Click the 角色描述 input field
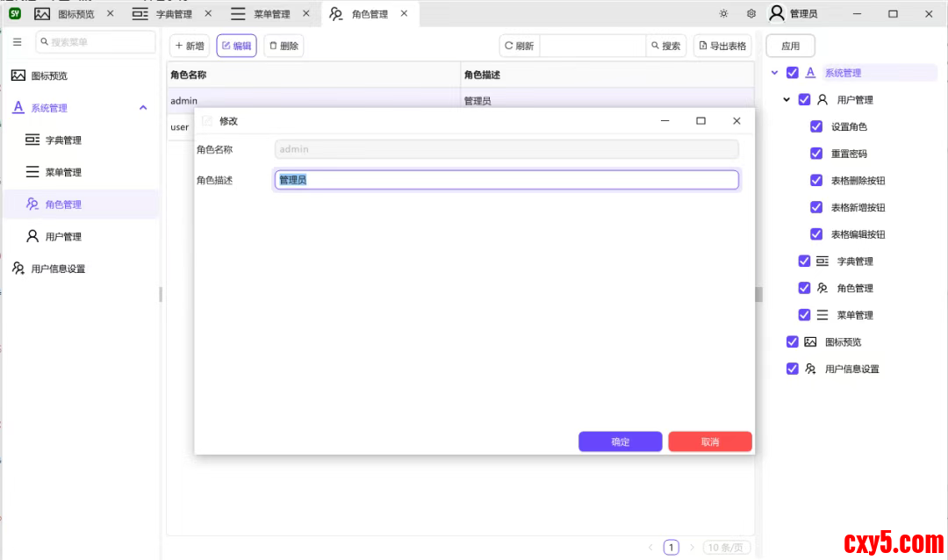The image size is (948, 560). (506, 180)
